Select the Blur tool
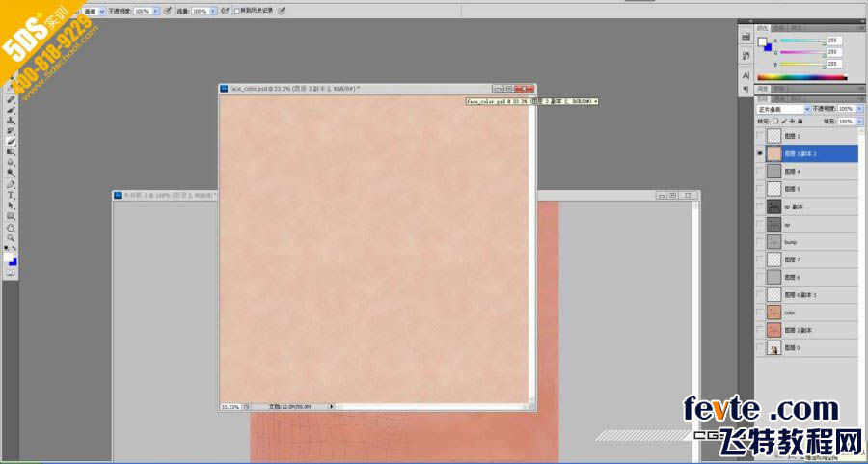The image size is (868, 464). pos(11,163)
